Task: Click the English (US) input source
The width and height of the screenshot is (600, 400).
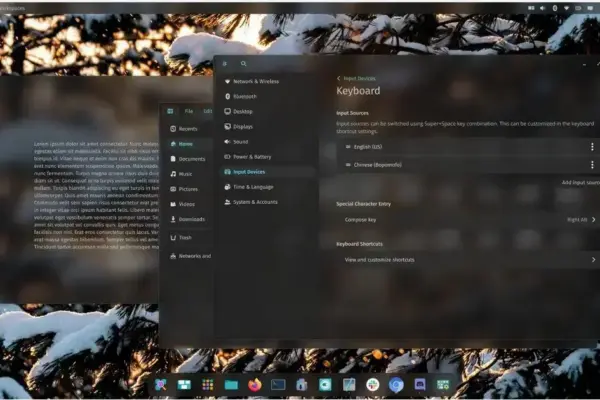Action: tap(468, 147)
